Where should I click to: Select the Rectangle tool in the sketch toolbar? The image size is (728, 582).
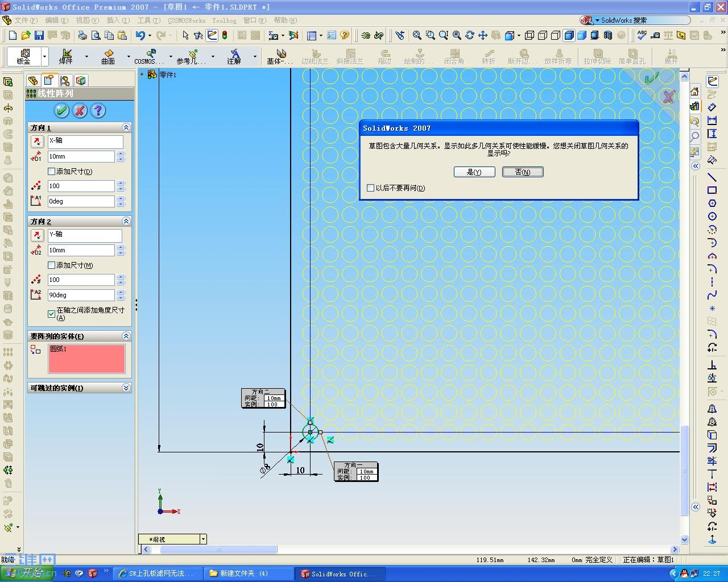pyautogui.click(x=712, y=190)
